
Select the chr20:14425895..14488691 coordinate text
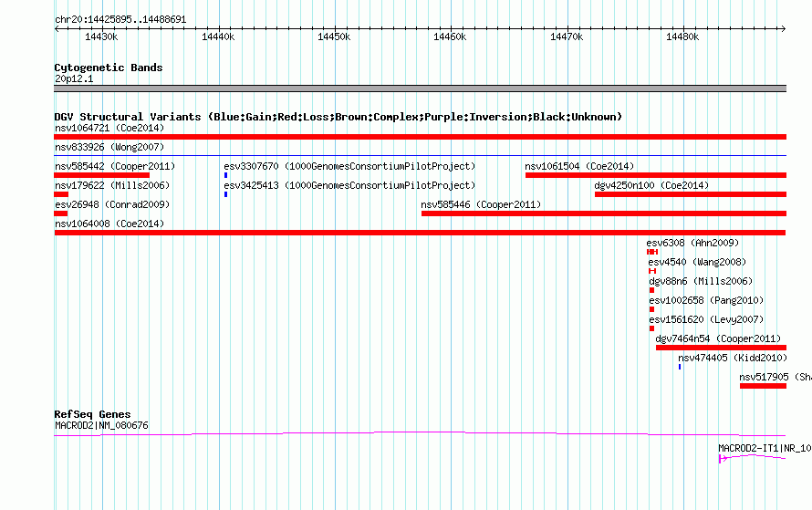[120, 20]
